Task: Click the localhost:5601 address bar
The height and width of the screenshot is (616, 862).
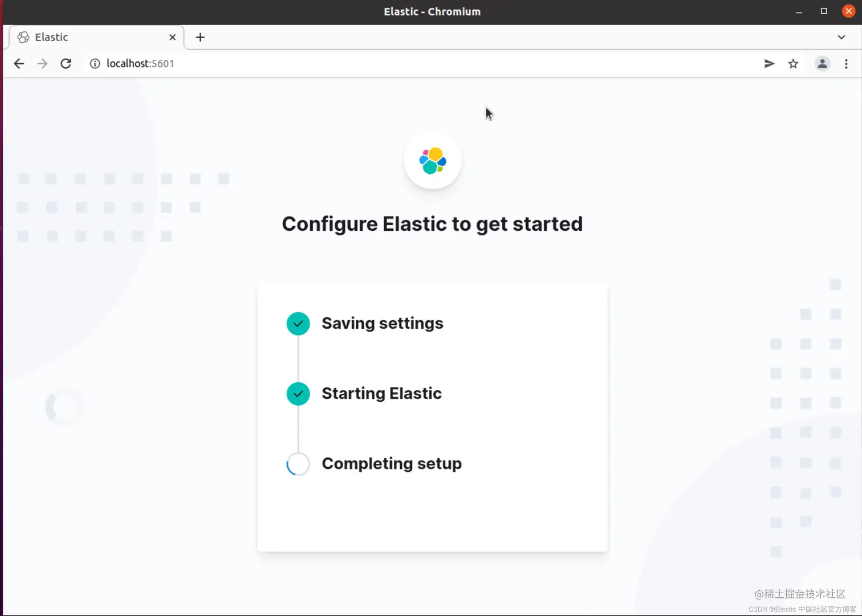Action: click(422, 64)
